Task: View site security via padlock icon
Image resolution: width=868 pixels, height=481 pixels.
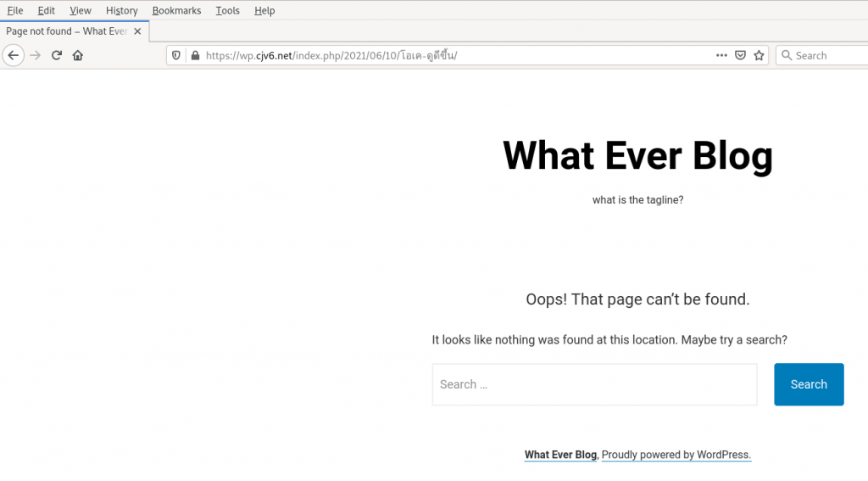Action: (x=195, y=55)
